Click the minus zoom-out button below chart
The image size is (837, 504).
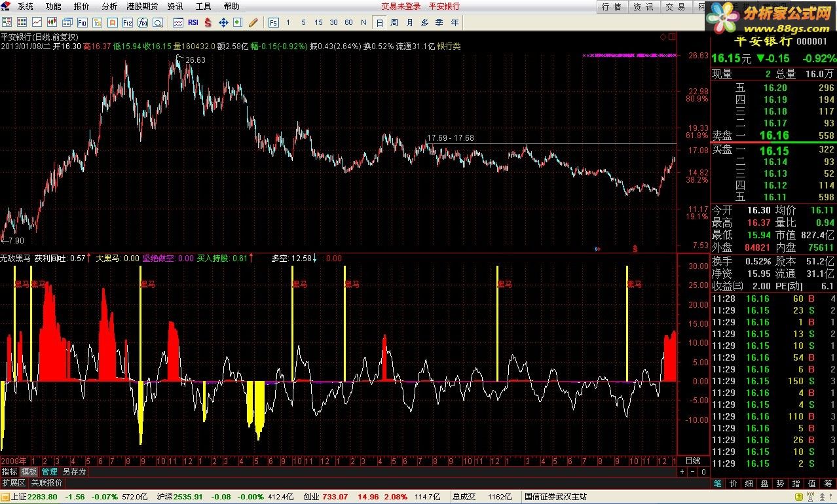(x=693, y=472)
